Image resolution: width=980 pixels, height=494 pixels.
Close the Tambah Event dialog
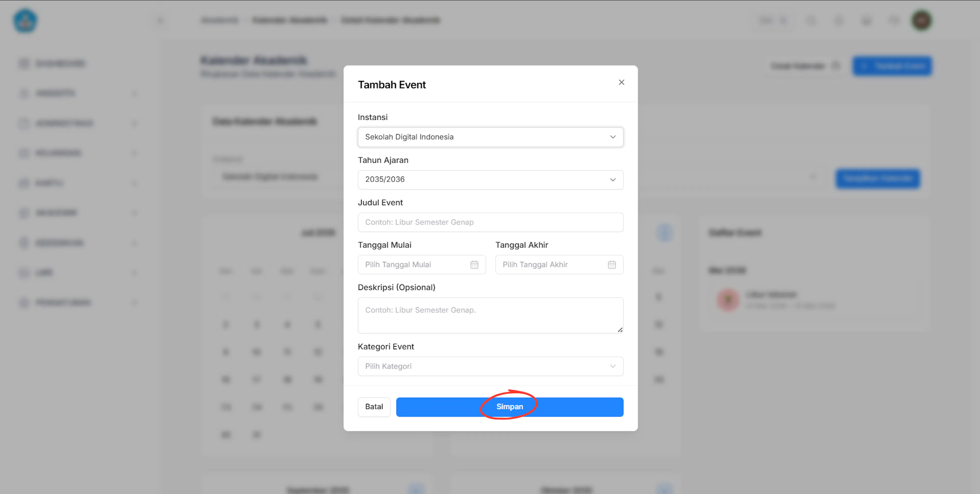coord(621,82)
